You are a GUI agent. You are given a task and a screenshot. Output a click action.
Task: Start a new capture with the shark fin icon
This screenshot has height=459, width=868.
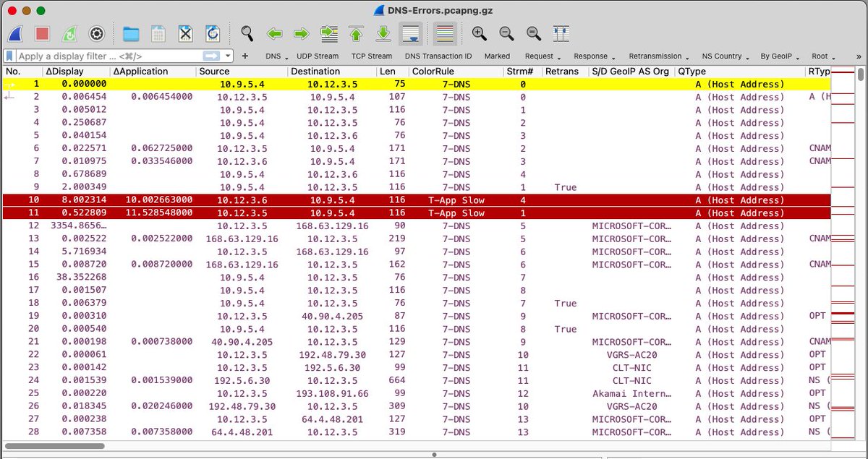click(15, 33)
